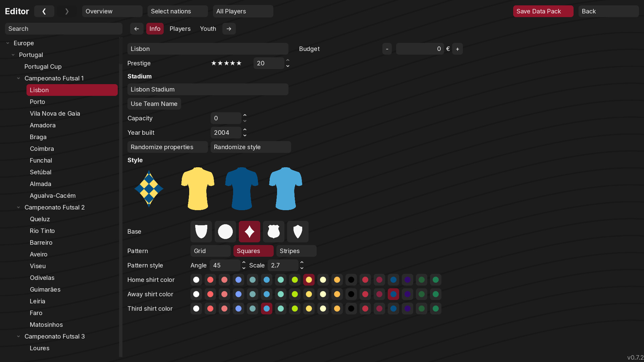Click the left navigation arrow beside Info
Screen dimensions: 644x362
click(137, 28)
